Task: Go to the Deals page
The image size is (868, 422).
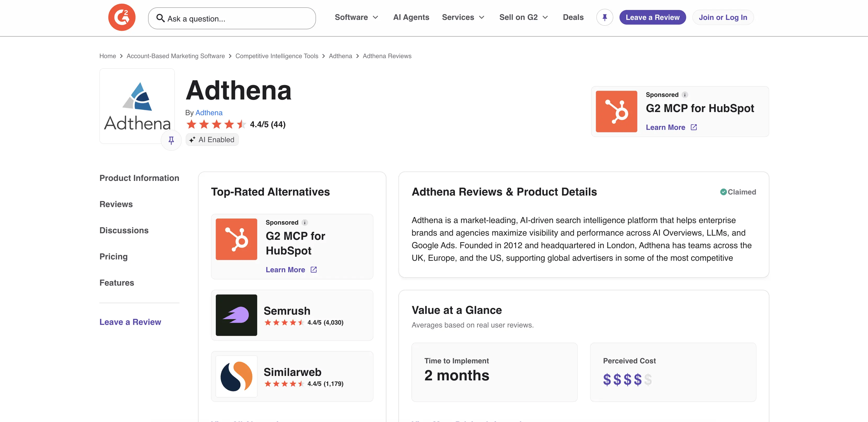Action: pos(573,17)
